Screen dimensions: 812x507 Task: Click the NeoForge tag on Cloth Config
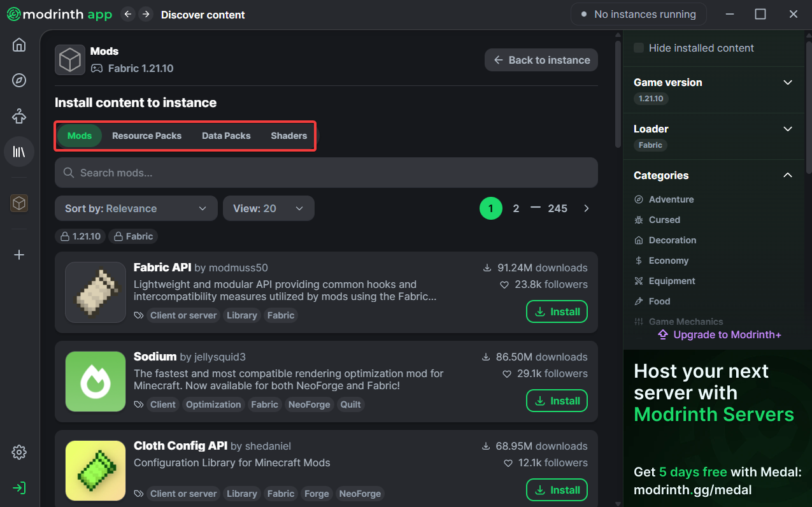(x=360, y=494)
